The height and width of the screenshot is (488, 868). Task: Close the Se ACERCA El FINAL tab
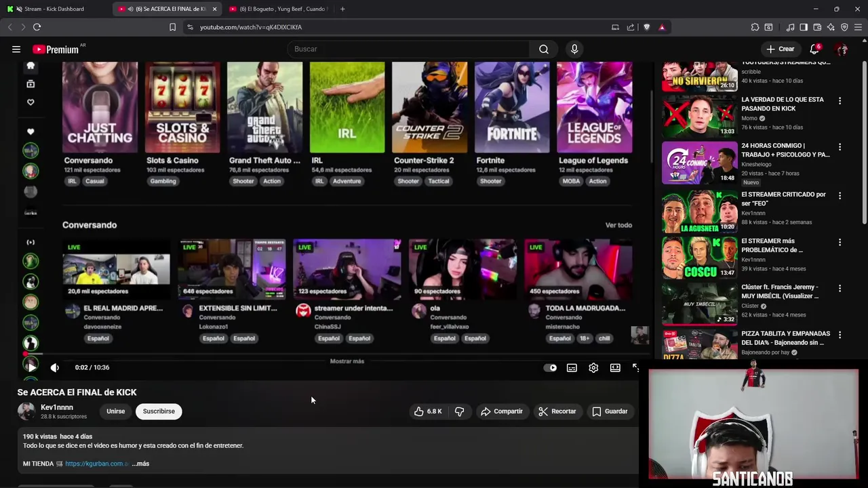pos(215,9)
